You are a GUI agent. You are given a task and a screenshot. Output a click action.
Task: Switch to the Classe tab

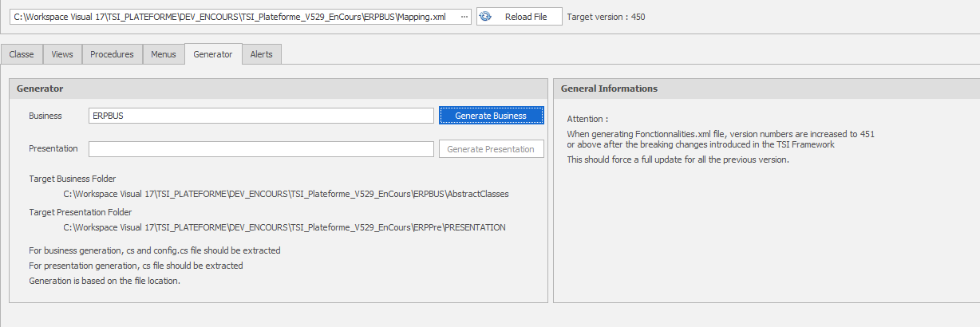pos(22,54)
